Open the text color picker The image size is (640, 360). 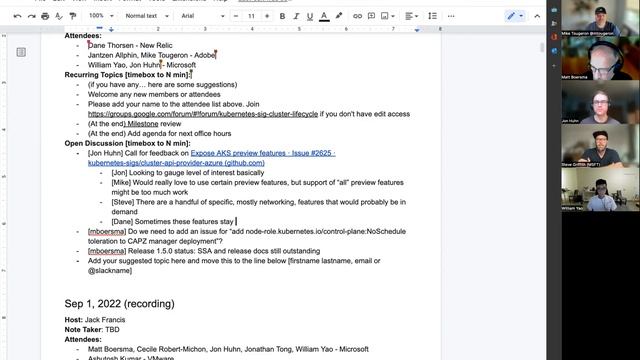pyautogui.click(x=324, y=16)
